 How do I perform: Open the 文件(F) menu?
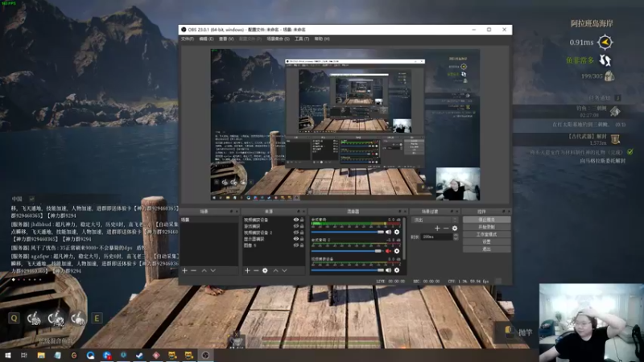[x=188, y=39]
